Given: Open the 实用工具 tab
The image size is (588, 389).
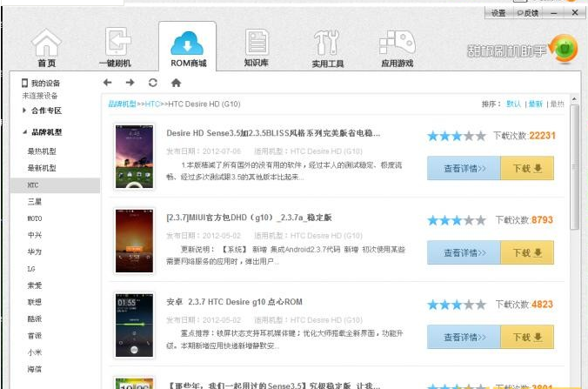Looking at the screenshot, I should (327, 48).
